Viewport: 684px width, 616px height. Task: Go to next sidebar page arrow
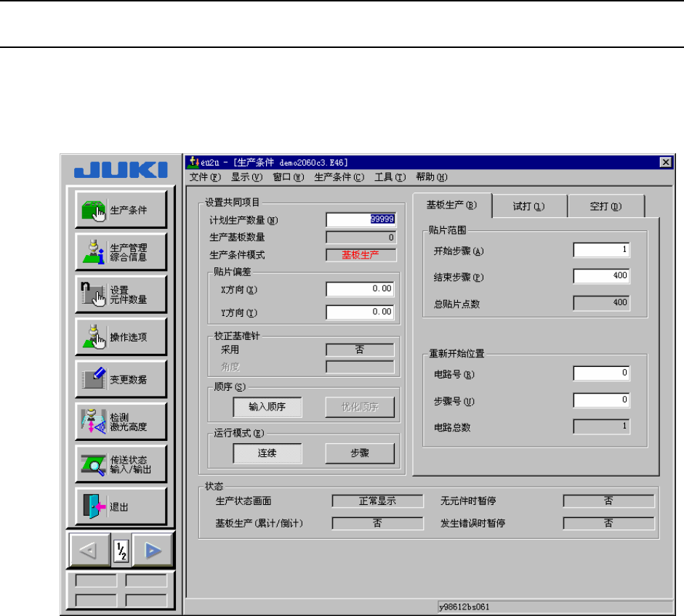tap(151, 551)
